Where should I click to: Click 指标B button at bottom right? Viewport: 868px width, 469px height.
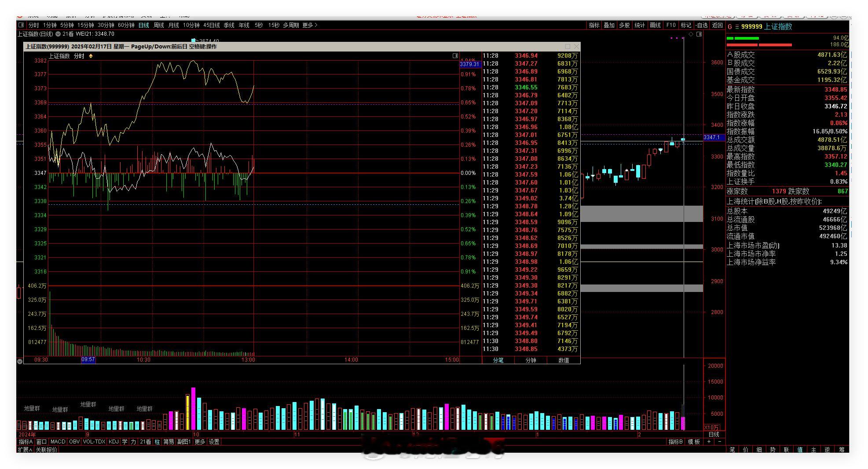[x=675, y=442]
